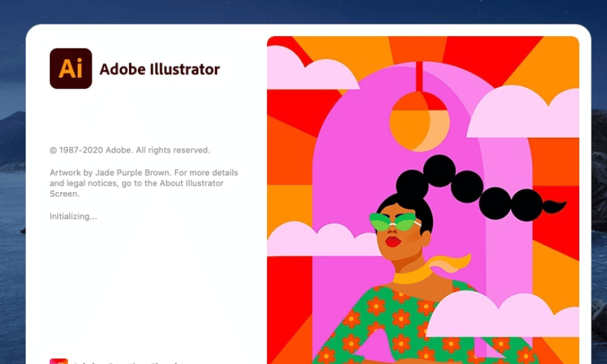
Task: Click the splash artwork of woman with sunglasses
Action: tap(423, 200)
